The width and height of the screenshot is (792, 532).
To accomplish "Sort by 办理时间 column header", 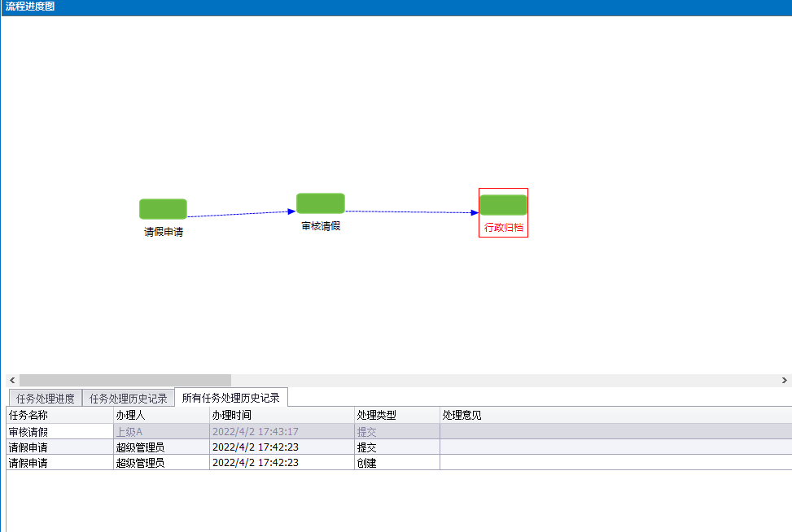I will coord(281,415).
